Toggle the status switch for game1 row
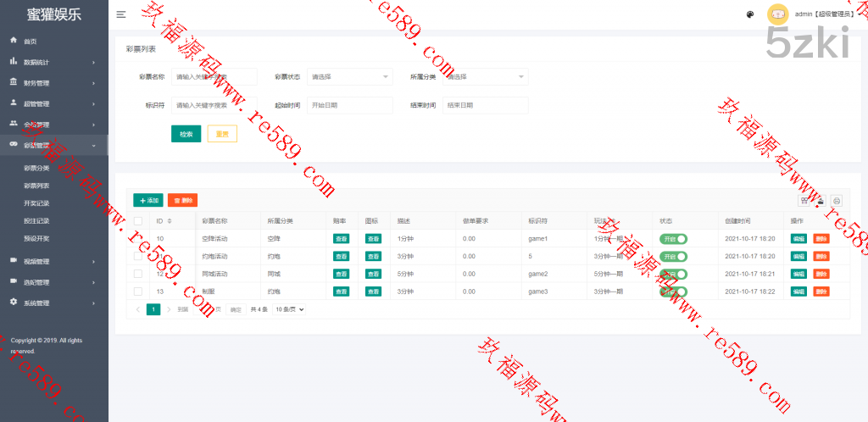The width and height of the screenshot is (868, 422). 673,238
